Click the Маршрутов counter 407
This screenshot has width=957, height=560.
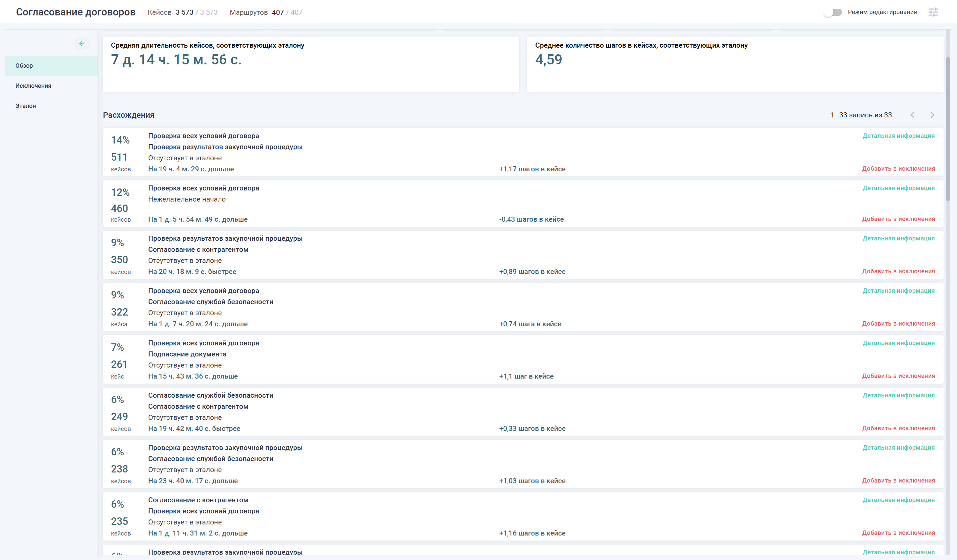point(278,12)
